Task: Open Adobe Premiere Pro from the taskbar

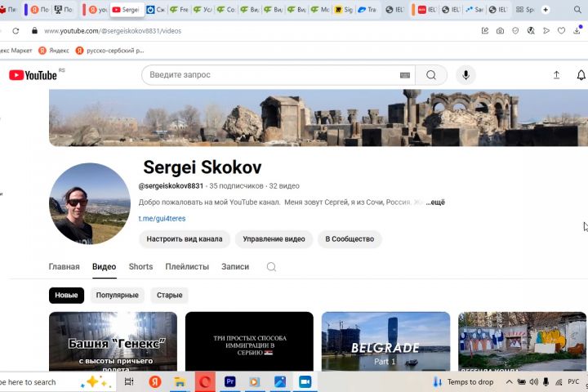Action: point(229,382)
